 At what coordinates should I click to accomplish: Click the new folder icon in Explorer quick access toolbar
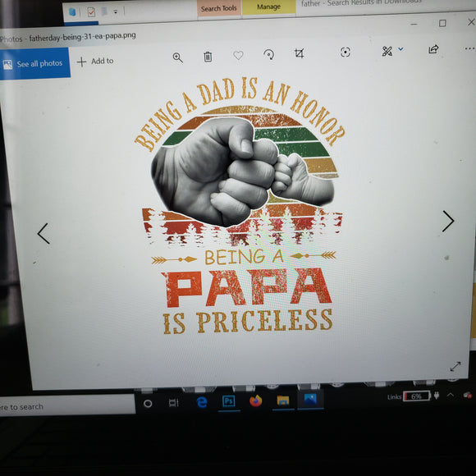pos(104,11)
